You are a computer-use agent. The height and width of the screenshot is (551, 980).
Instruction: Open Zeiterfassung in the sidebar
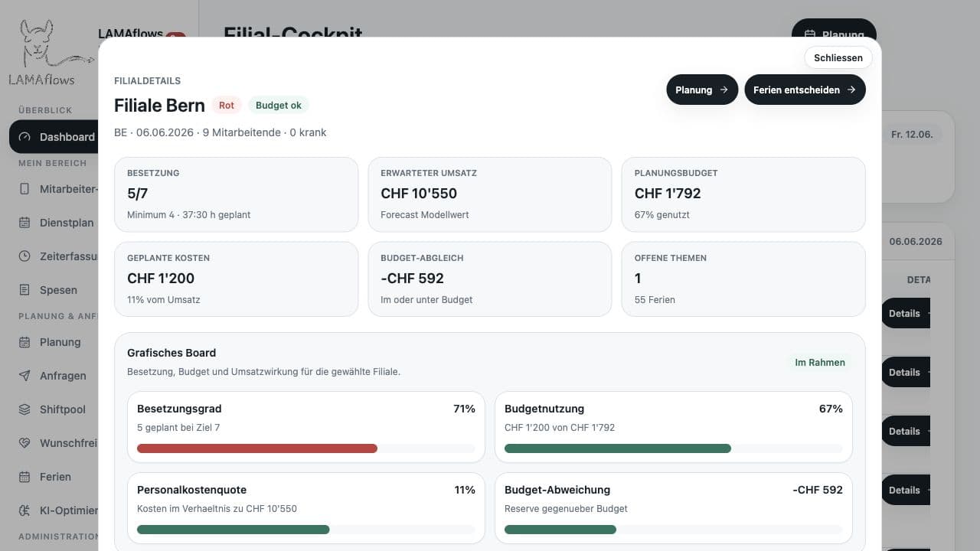54,256
